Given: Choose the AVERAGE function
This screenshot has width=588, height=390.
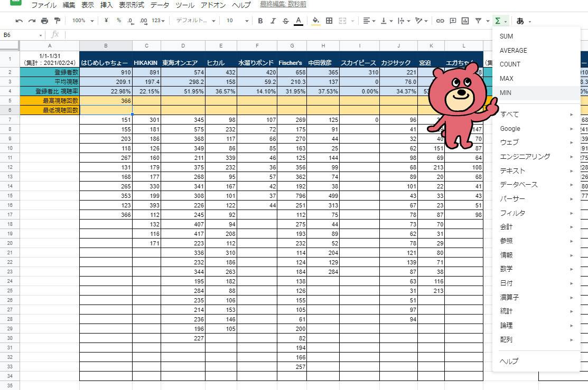Looking at the screenshot, I should click(536, 51).
